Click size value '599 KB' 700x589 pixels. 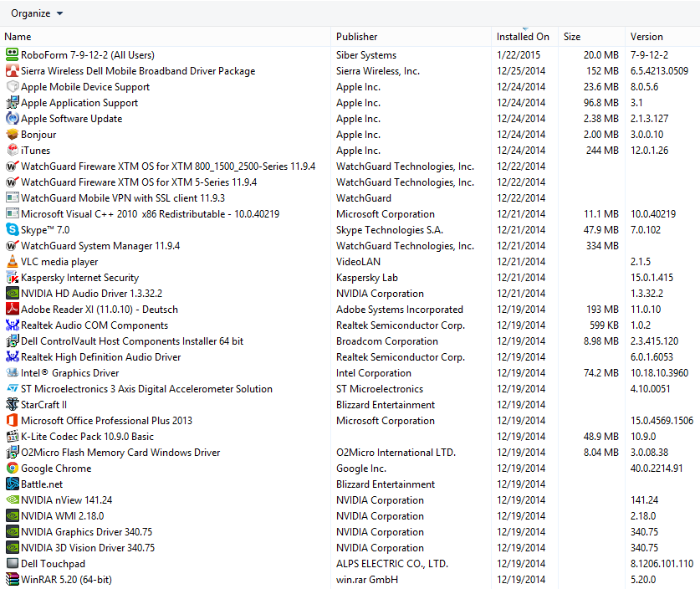604,325
